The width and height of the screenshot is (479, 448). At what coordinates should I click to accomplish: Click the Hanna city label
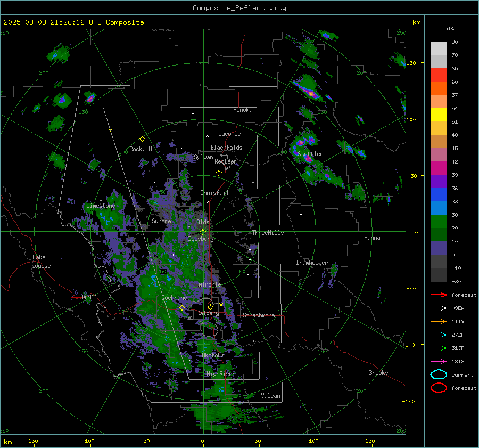tap(372, 238)
